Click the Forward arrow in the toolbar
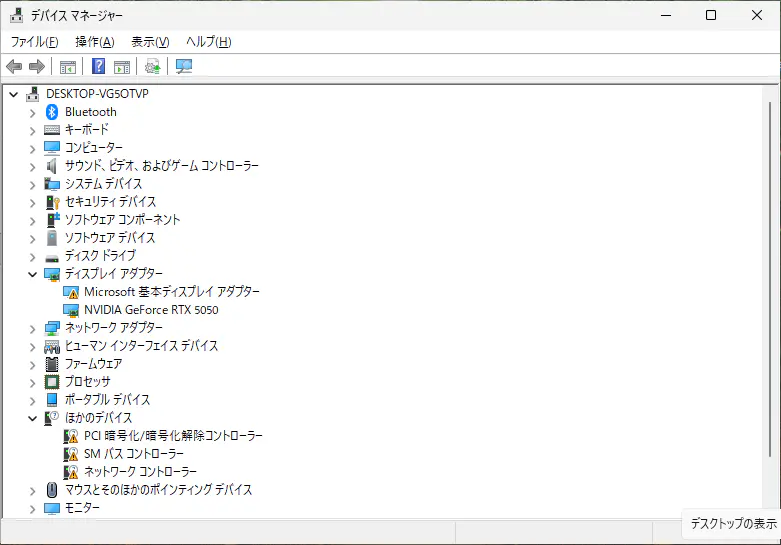Image resolution: width=781 pixels, height=545 pixels. coord(37,67)
